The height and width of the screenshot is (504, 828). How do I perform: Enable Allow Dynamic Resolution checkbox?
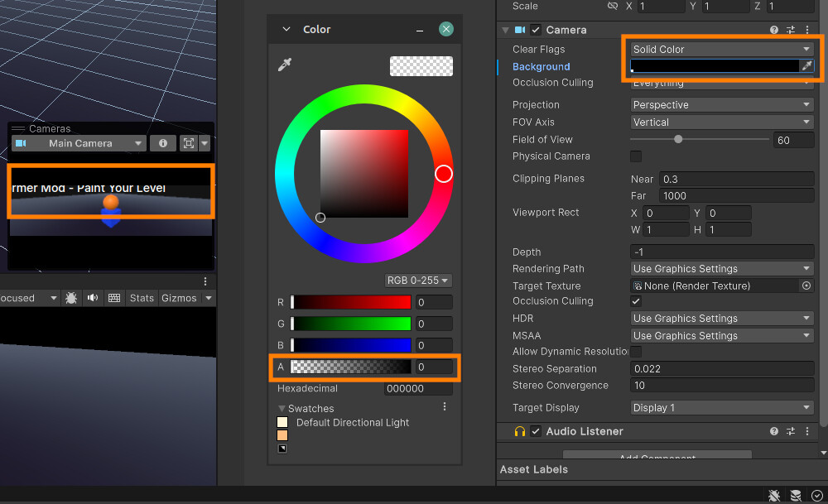636,352
